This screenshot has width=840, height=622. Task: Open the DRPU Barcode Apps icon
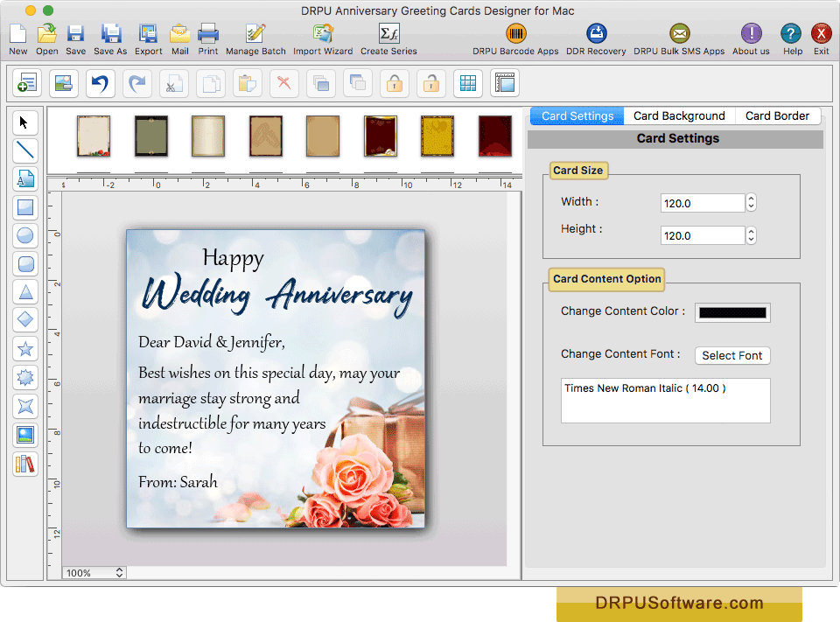point(515,35)
